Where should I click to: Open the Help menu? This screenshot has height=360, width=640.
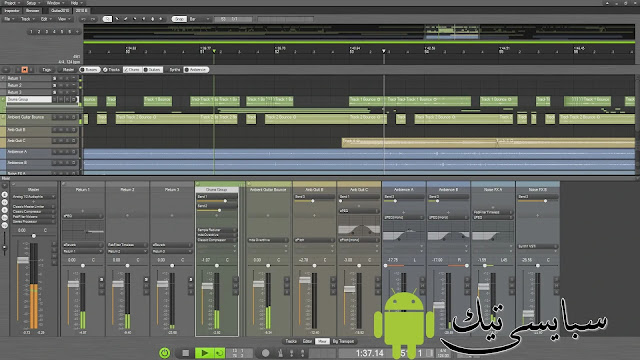(x=76, y=3)
